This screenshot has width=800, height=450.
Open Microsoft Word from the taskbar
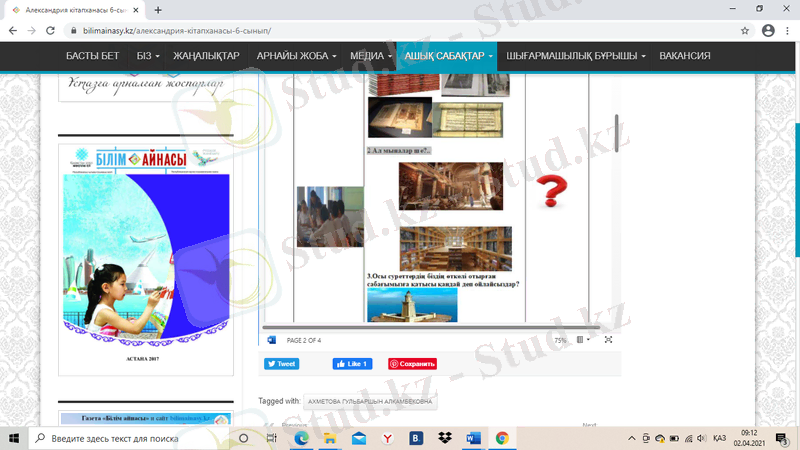[473, 438]
